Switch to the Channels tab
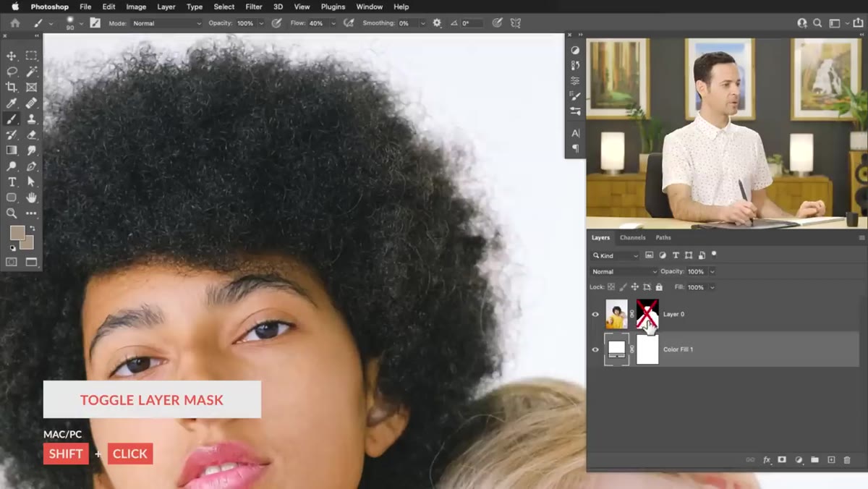 (x=632, y=237)
